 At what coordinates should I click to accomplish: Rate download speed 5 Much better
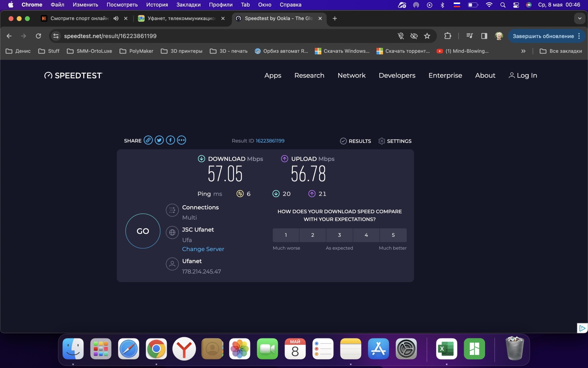[393, 235]
